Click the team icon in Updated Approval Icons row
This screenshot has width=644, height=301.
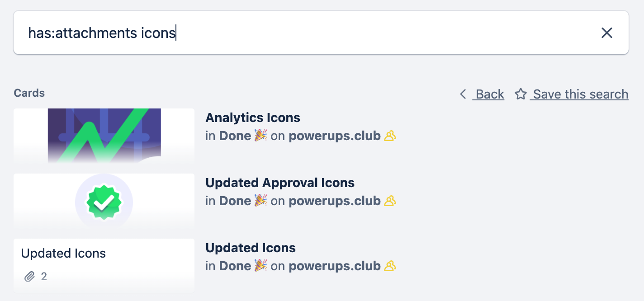click(x=390, y=201)
